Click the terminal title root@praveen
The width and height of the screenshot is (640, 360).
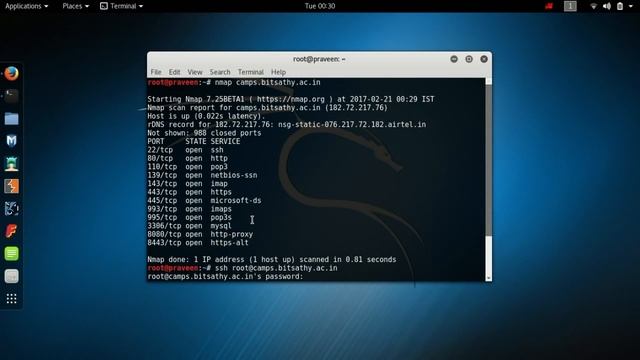pos(319,59)
